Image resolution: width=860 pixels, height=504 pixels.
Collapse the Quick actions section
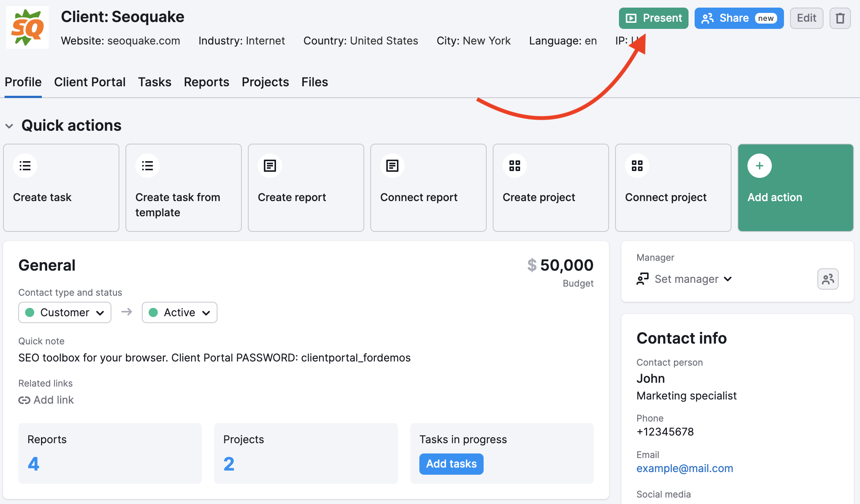pos(9,126)
